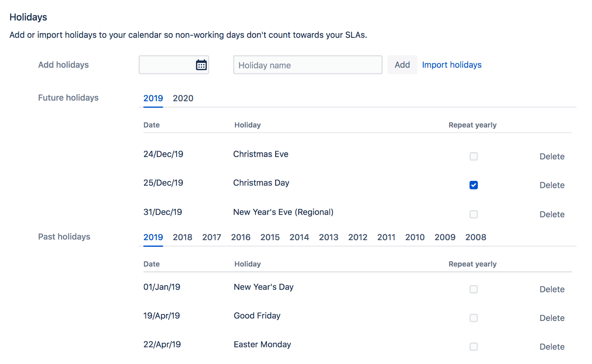Screen dimensions: 592x364
Task: Open the 2018 past holidays tab
Action: click(182, 237)
